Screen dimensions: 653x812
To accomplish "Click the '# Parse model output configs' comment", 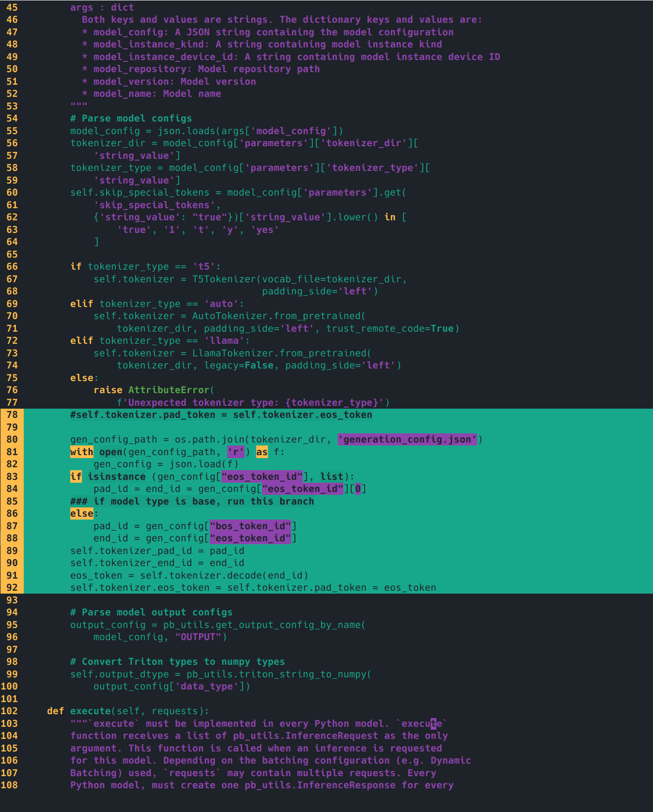I will click(x=151, y=613).
